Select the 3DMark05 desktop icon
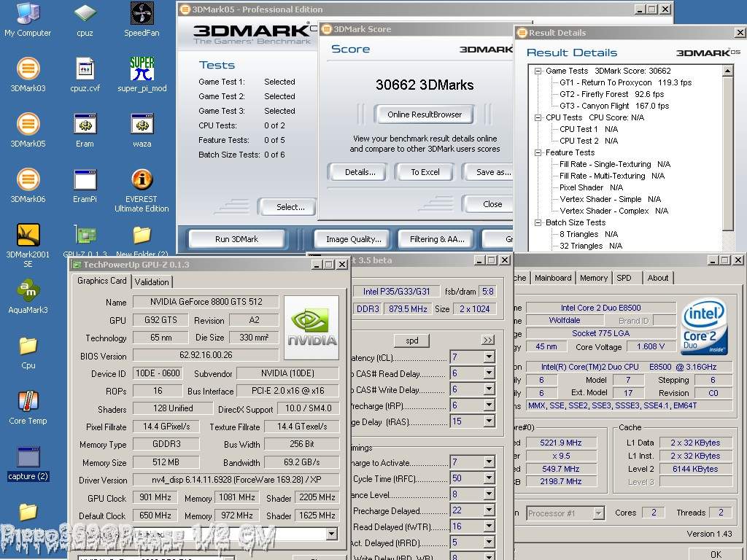 28,130
